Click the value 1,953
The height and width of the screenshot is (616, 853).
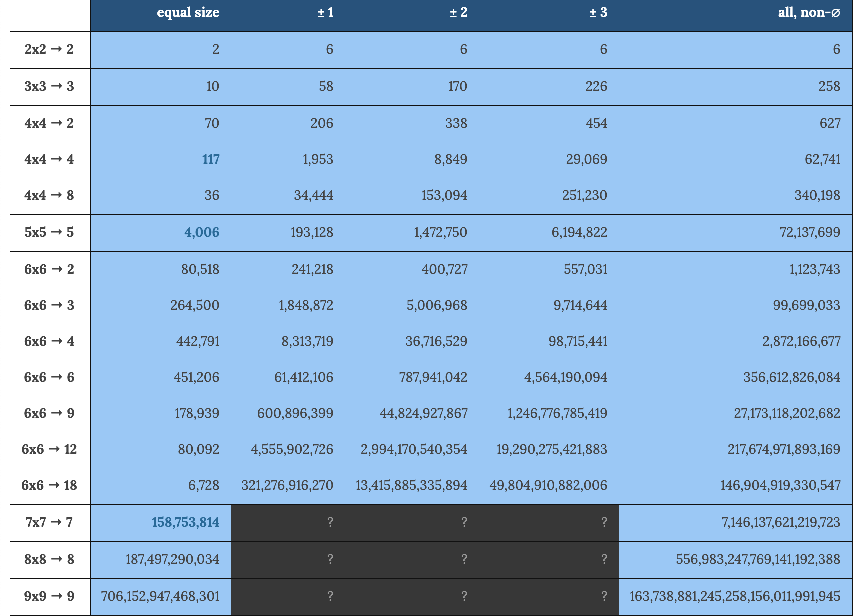coord(318,159)
